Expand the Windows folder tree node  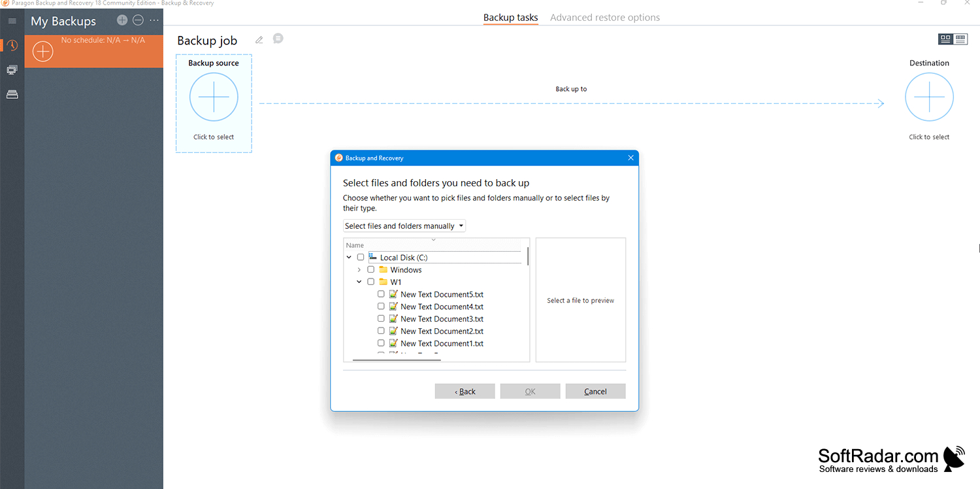[x=359, y=270]
